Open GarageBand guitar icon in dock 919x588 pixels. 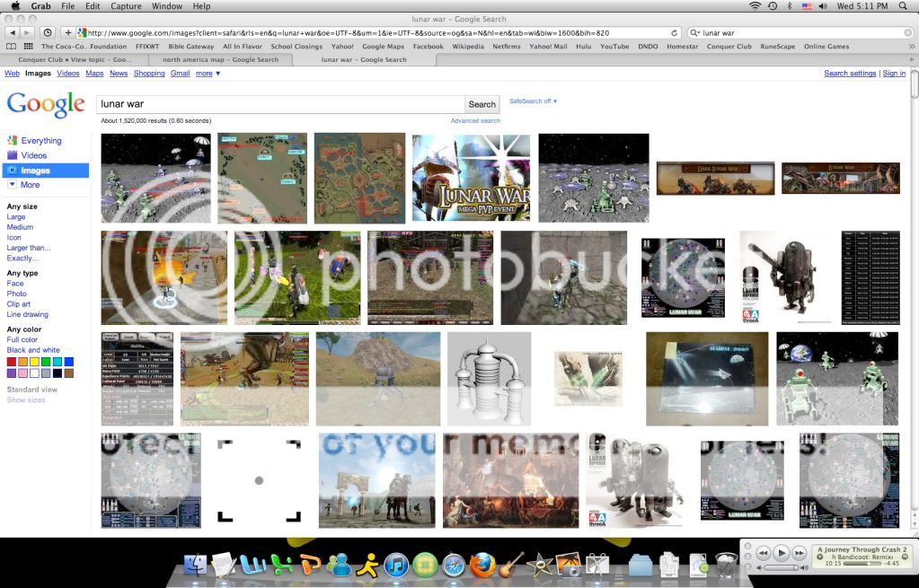[x=510, y=566]
